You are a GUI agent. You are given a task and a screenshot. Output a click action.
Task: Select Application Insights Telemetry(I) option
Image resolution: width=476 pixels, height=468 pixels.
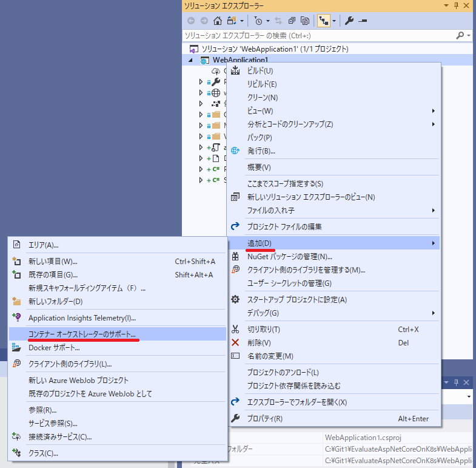82,317
